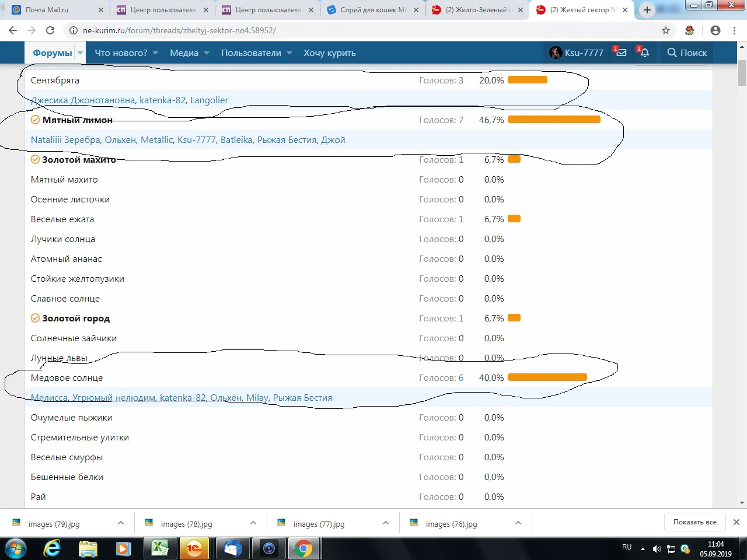This screenshot has width=747, height=560.
Task: Open the forum inbox envelope icon
Action: [621, 52]
